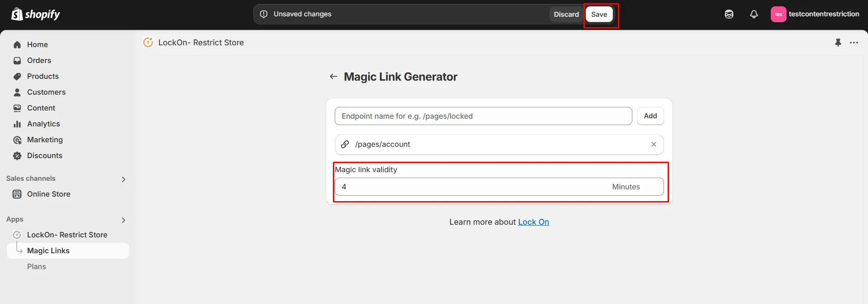The image size is (868, 304).
Task: Select the Magic Links sub-item
Action: (x=68, y=251)
